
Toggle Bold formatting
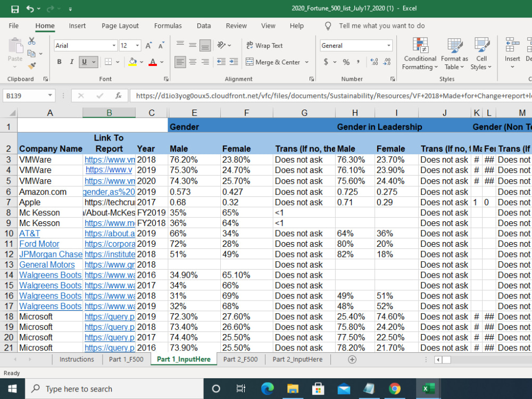click(x=60, y=62)
